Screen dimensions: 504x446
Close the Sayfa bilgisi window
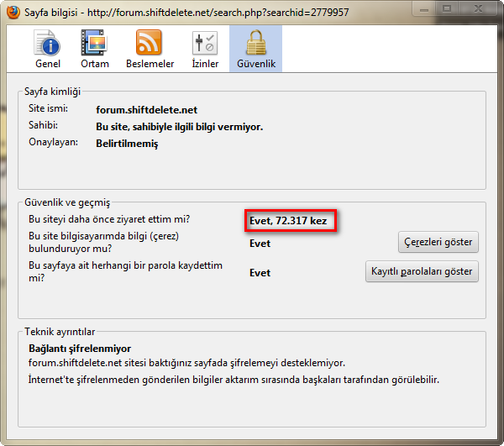pyautogui.click(x=478, y=9)
